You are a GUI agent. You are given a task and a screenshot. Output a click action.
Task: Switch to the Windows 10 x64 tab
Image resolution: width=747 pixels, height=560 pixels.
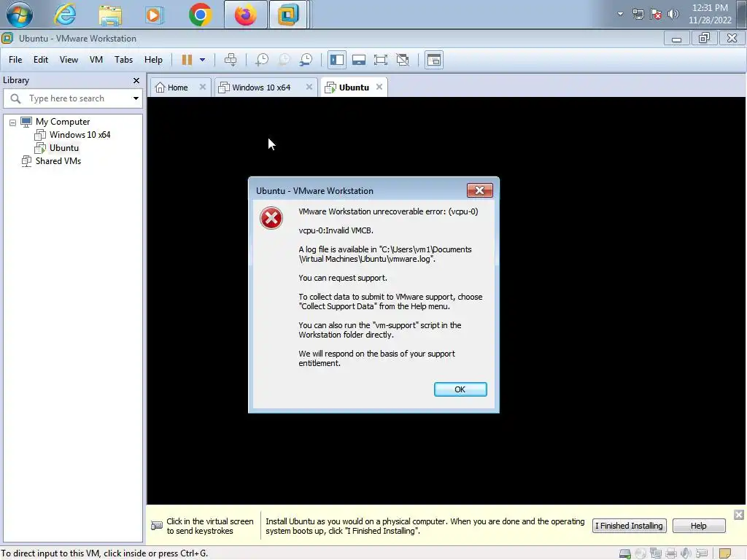pyautogui.click(x=261, y=87)
